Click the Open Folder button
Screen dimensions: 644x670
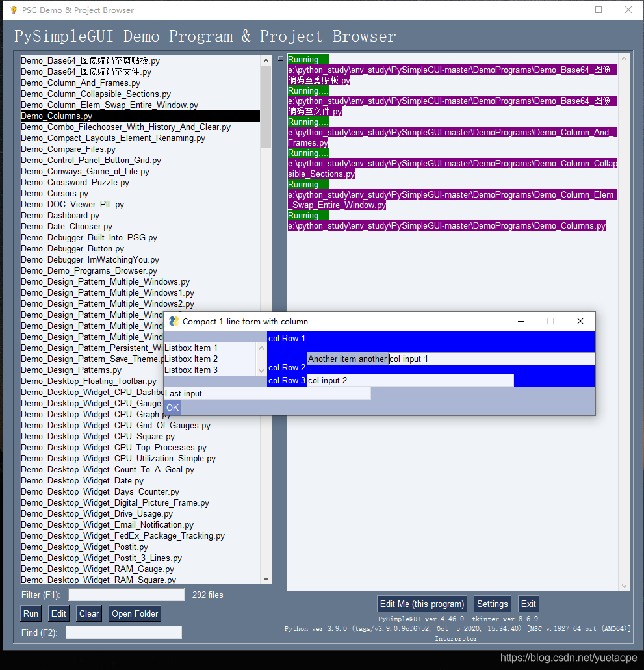click(x=135, y=613)
